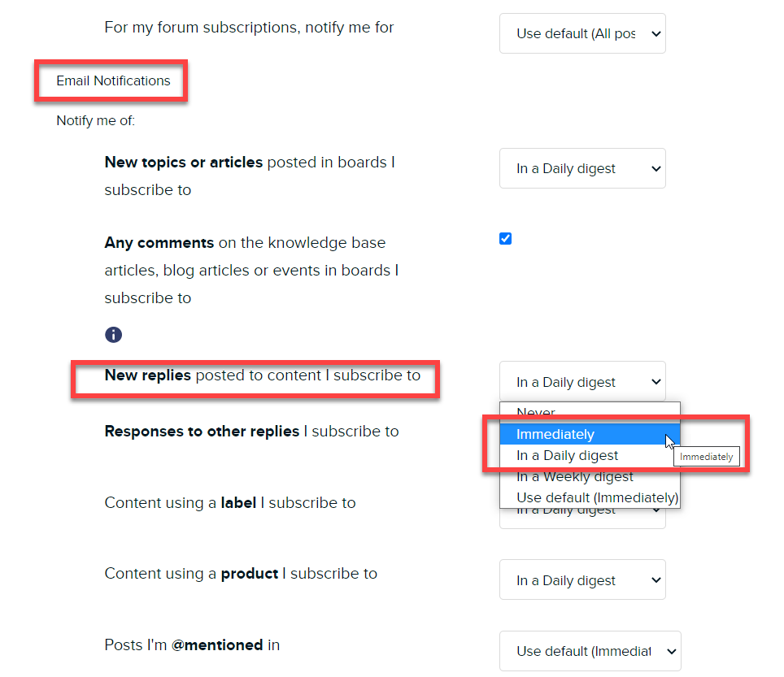Image resolution: width=784 pixels, height=677 pixels.
Task: Click the "Immediately" hover tooltip
Action: (706, 457)
